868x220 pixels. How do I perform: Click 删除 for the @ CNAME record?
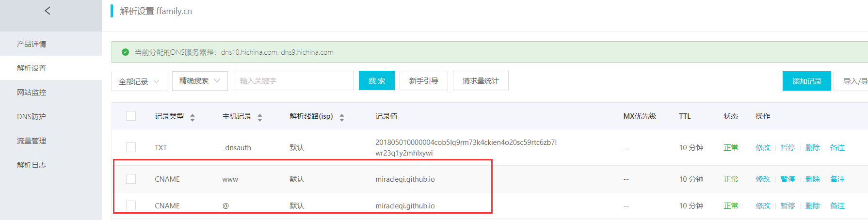click(x=813, y=206)
